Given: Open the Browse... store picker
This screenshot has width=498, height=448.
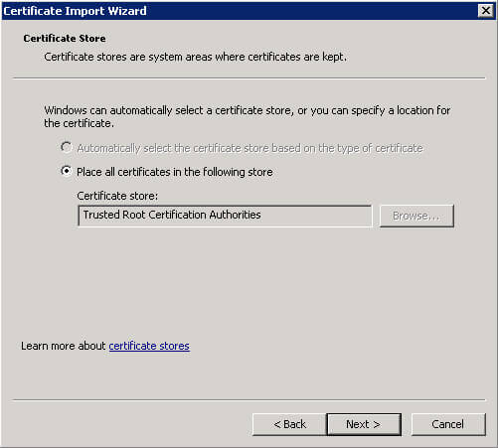Looking at the screenshot, I should pos(416,216).
